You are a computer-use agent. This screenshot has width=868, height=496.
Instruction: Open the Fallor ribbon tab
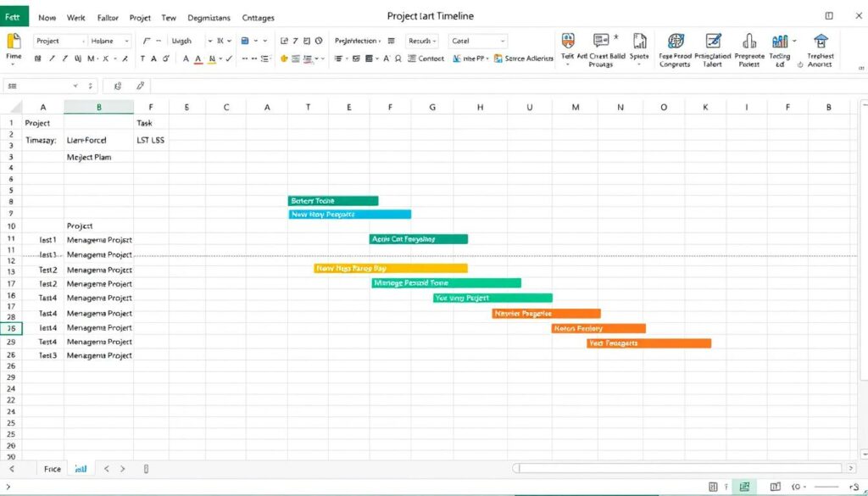[108, 18]
